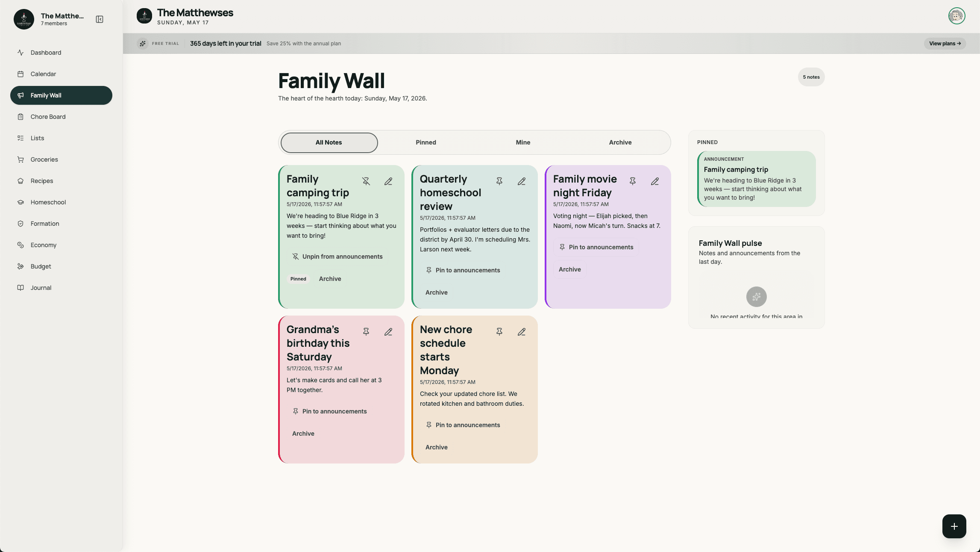Screen dimensions: 980x552
Task: Archive the Grandma's birthday note
Action: tap(303, 434)
